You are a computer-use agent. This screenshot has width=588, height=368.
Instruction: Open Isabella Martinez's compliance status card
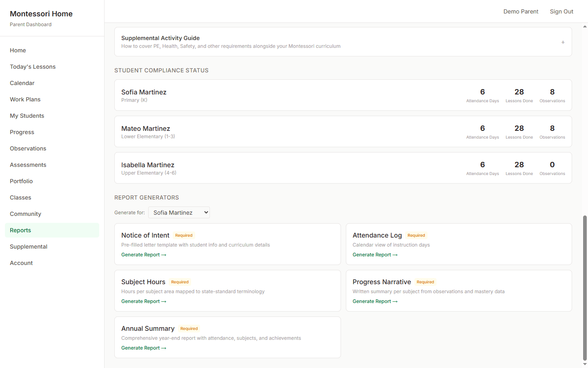pos(343,168)
